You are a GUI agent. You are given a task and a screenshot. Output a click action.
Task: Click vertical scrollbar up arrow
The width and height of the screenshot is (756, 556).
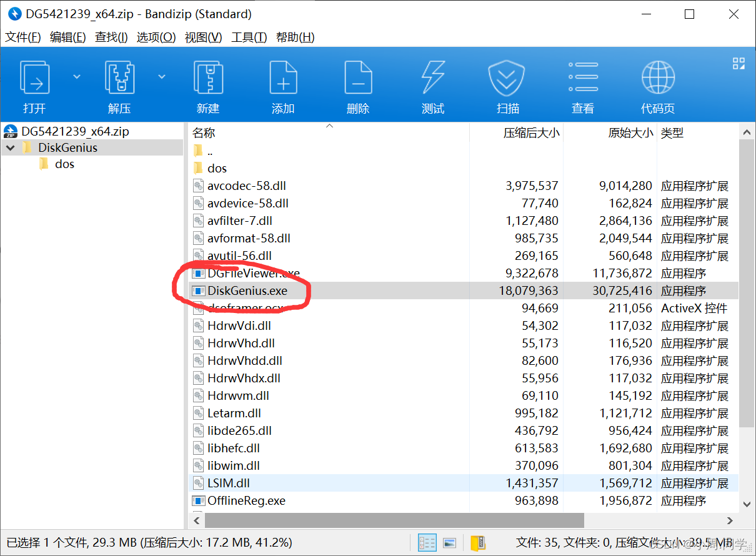tap(746, 132)
